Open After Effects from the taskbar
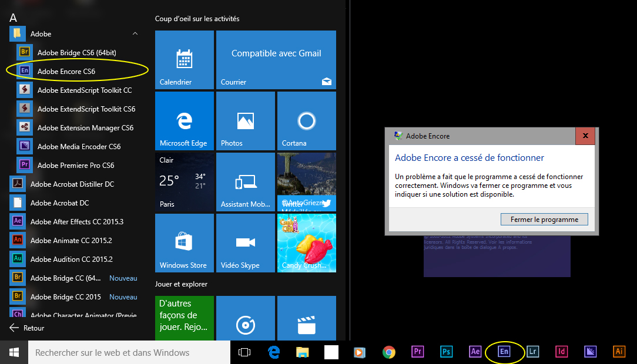Image resolution: width=637 pixels, height=364 pixels. (475, 352)
